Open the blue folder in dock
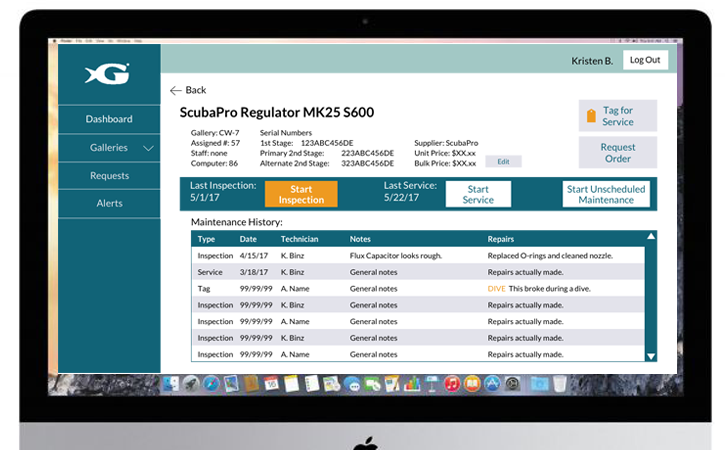 tap(539, 384)
